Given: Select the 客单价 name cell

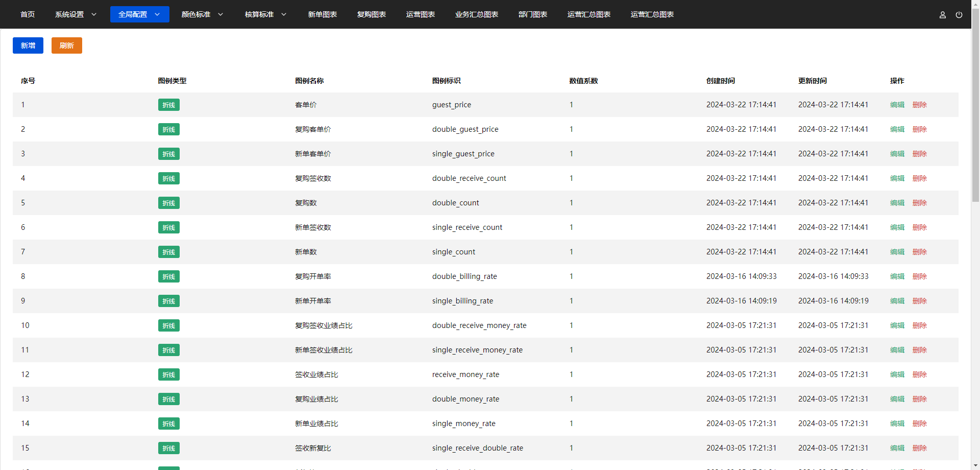Looking at the screenshot, I should coord(306,105).
